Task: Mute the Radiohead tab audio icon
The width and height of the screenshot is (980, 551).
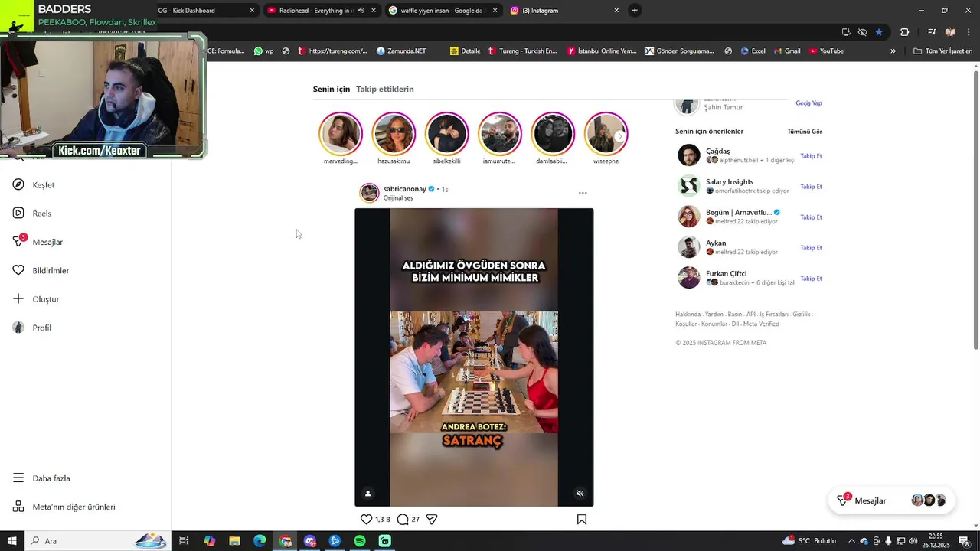Action: tap(361, 11)
